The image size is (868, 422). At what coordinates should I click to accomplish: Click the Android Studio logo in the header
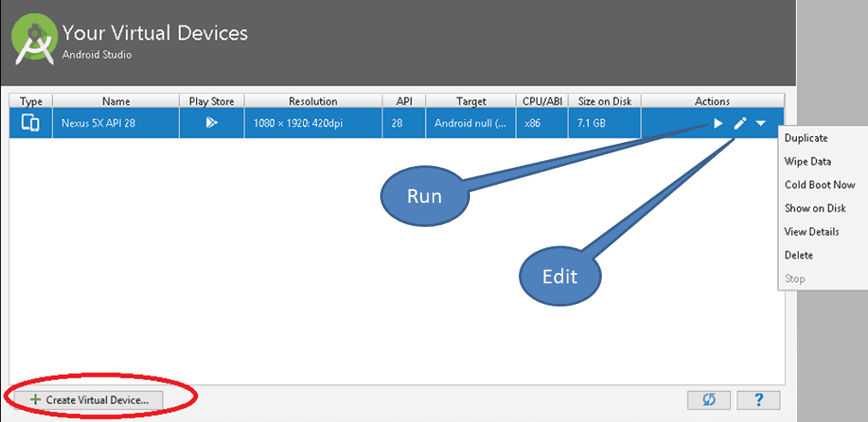pyautogui.click(x=34, y=38)
